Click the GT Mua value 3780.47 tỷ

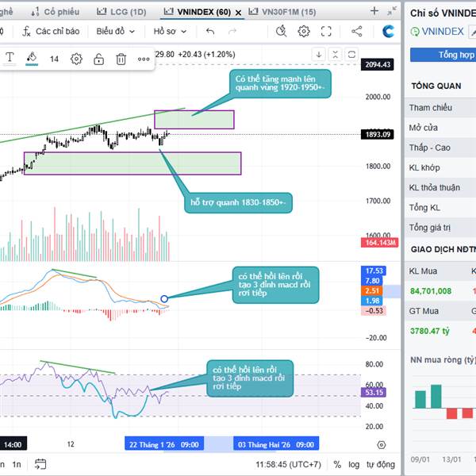[429, 331]
